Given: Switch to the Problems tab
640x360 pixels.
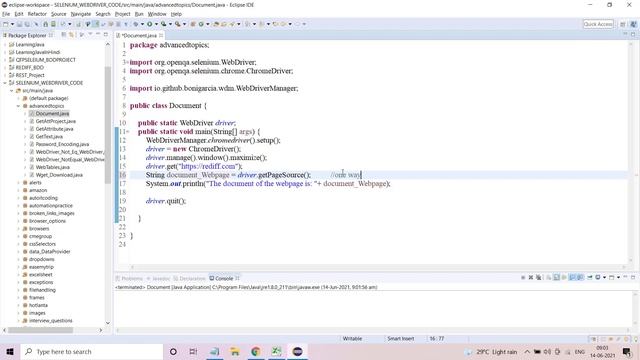Looking at the screenshot, I should (129, 278).
